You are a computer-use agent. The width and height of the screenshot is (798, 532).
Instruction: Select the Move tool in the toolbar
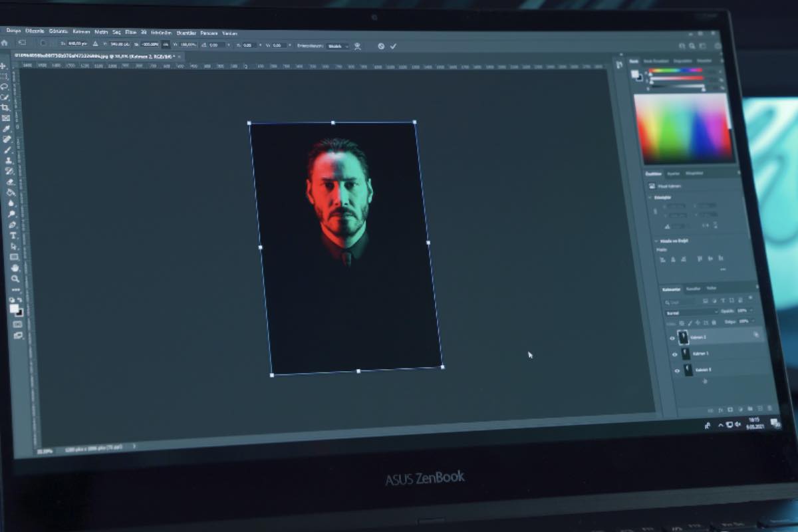[x=3, y=66]
